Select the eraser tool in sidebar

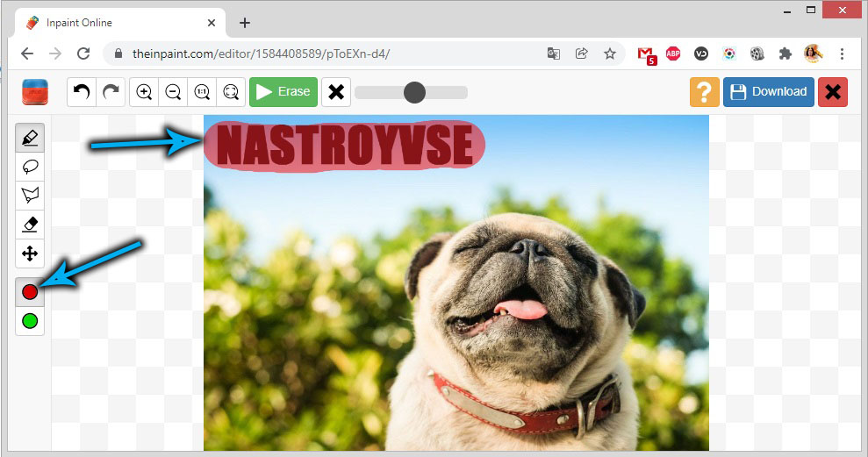[30, 225]
